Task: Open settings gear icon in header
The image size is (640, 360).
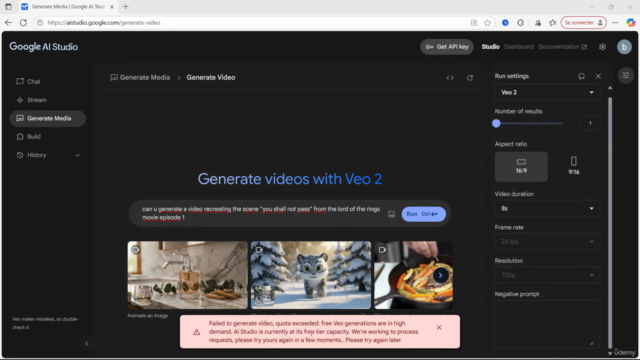Action: [602, 47]
